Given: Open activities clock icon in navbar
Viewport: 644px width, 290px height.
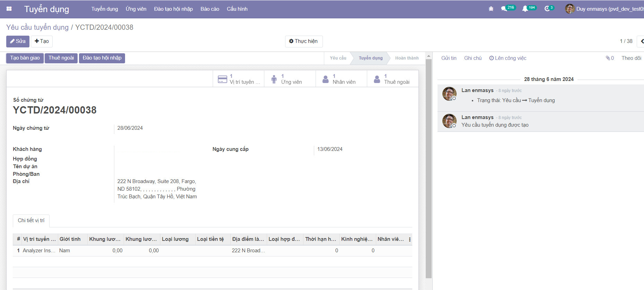Looking at the screenshot, I should pos(547,9).
